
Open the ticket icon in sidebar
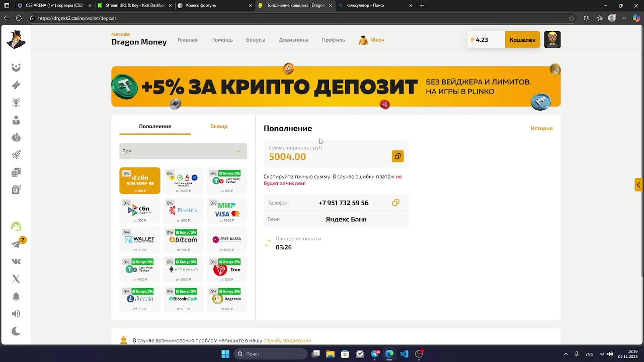tap(16, 85)
